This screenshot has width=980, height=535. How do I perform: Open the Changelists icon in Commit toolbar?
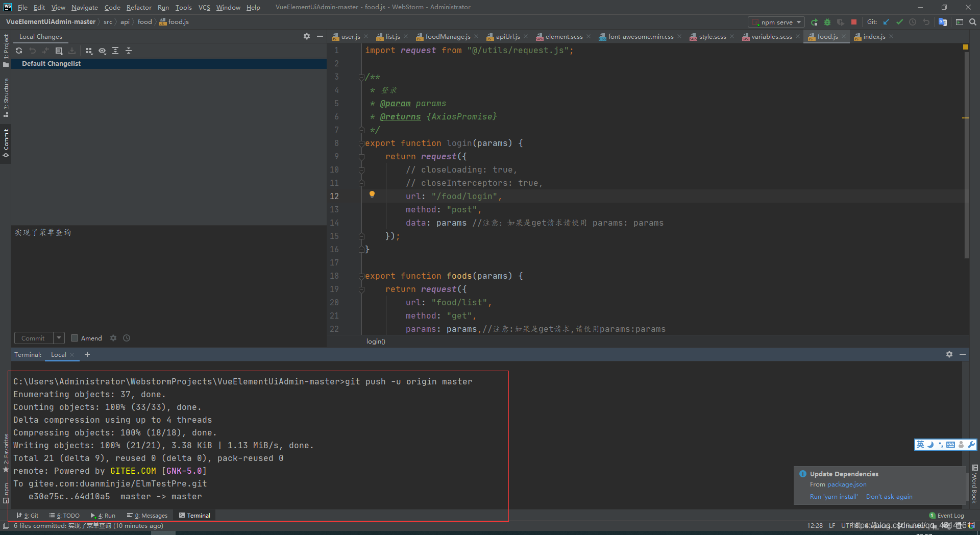click(x=59, y=51)
